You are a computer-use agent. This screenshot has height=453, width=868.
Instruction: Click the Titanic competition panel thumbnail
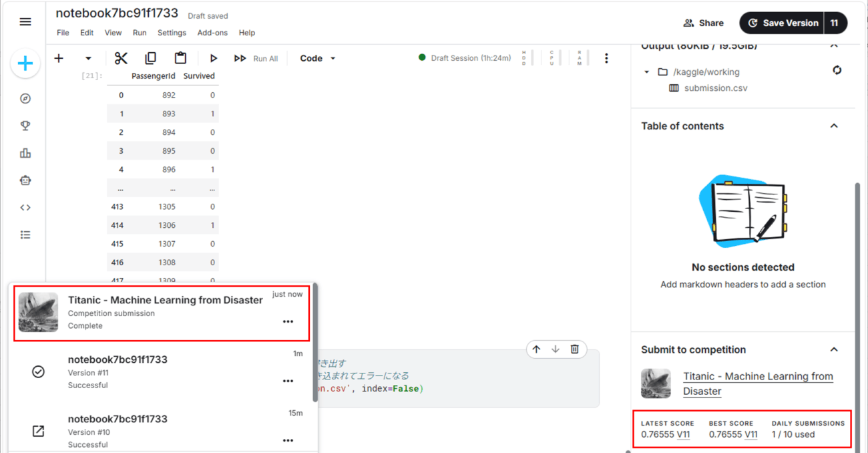point(656,384)
